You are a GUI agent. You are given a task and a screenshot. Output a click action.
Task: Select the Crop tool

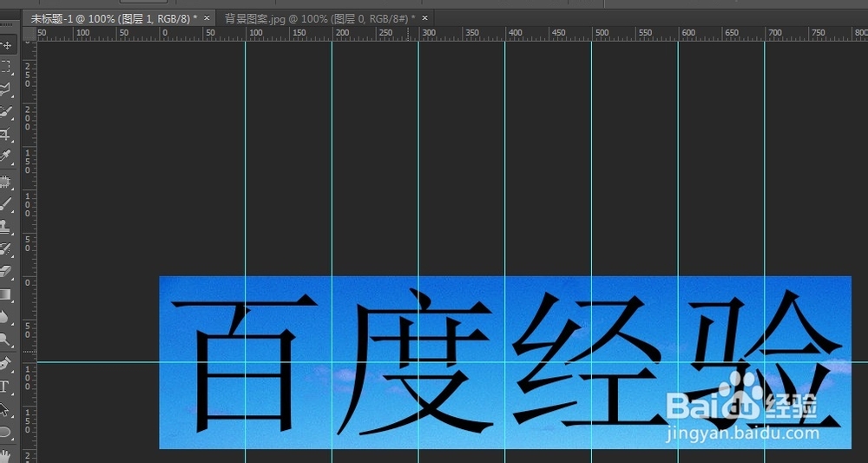pyautogui.click(x=5, y=134)
